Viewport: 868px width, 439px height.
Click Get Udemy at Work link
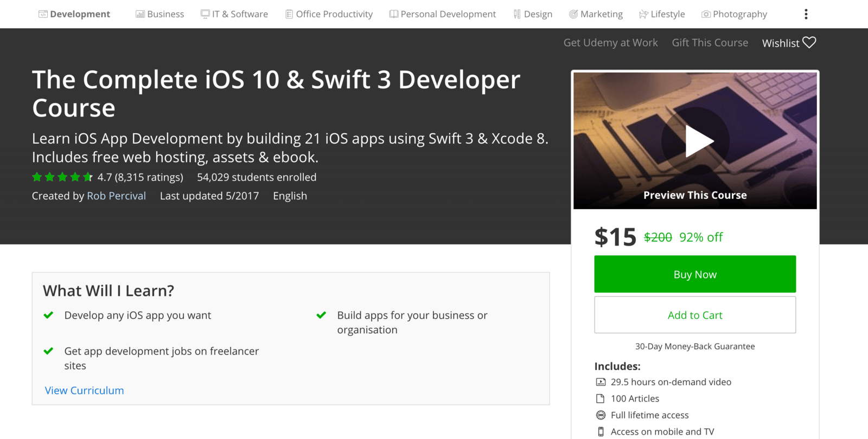(610, 43)
